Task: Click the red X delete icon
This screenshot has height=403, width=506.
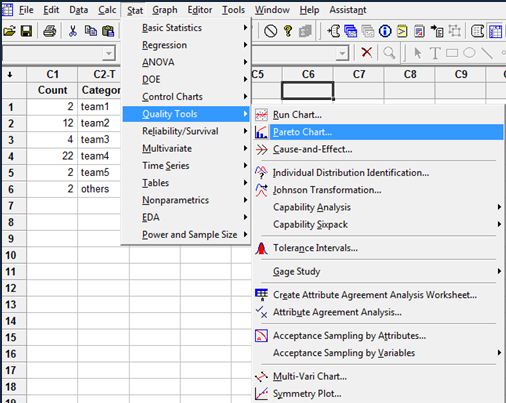Action: click(367, 52)
